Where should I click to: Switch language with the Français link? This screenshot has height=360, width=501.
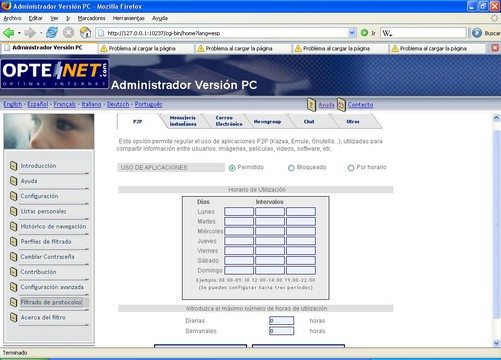[65, 104]
